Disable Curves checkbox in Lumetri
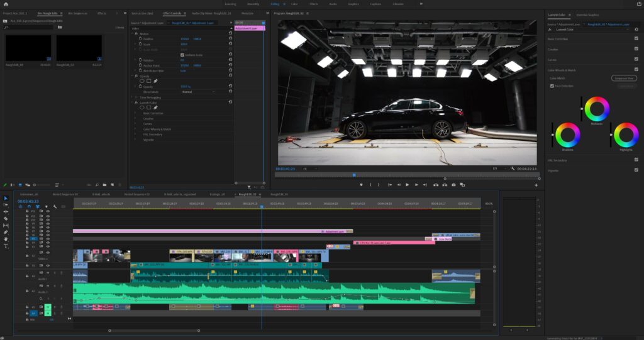644x340 pixels. tap(636, 60)
